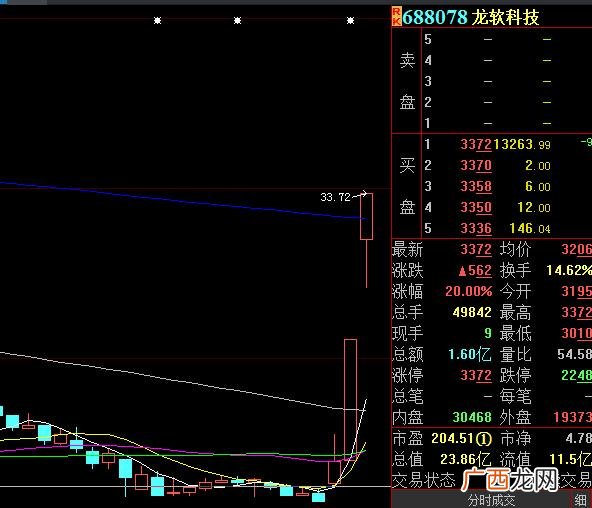Click buy level 5 price 3336
This screenshot has height=508, width=592.
(x=476, y=228)
